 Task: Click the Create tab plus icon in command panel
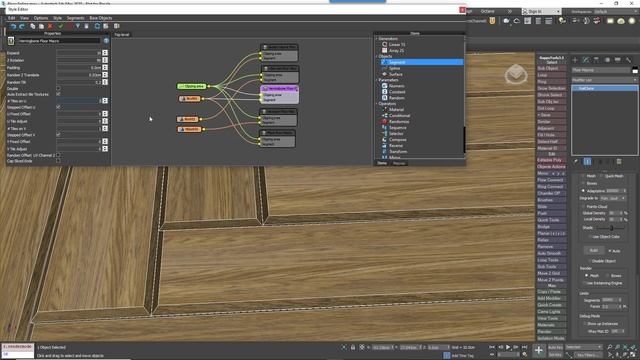[575, 60]
